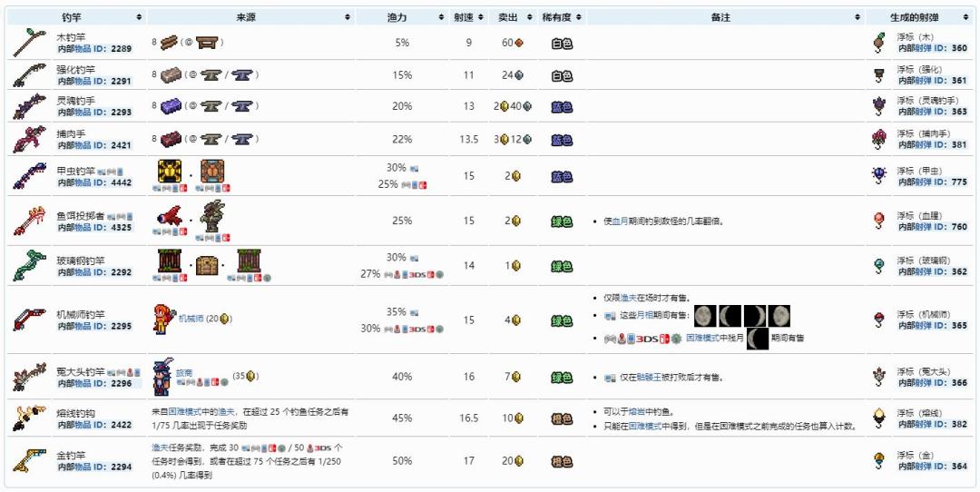980x492 pixels.
Task: Sort table by the 稀有度 column
Action: point(578,17)
